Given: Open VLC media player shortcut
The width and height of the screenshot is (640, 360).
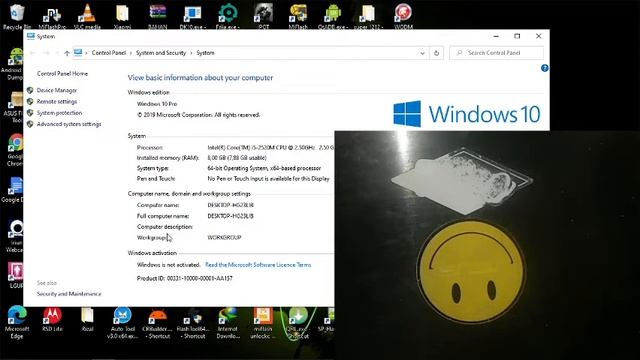Looking at the screenshot, I should click(87, 16).
